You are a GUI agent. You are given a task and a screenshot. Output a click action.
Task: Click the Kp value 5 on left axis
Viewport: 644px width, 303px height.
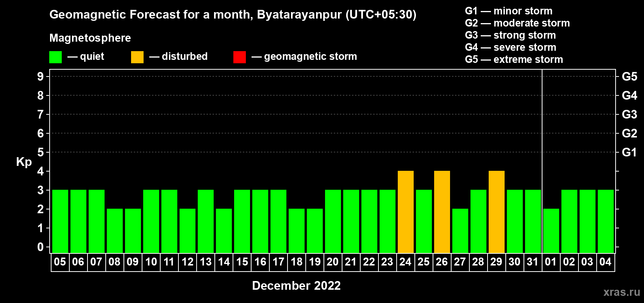(41, 152)
